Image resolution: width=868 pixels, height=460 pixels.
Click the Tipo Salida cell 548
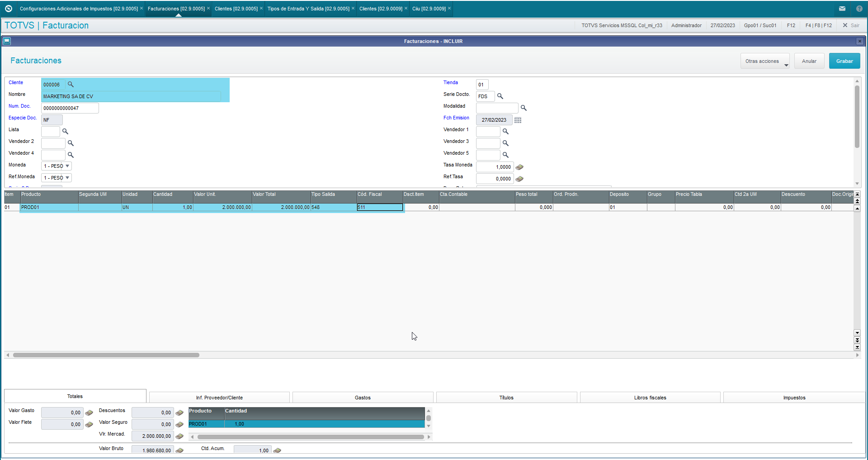coord(334,207)
